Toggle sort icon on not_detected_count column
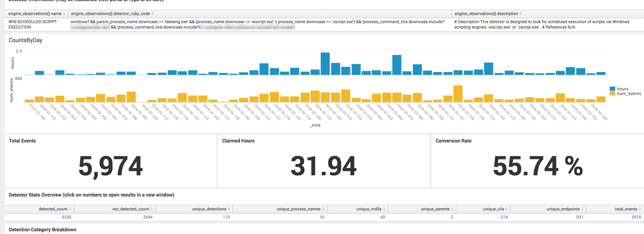Screen dimensions: 644x234 point(151,209)
